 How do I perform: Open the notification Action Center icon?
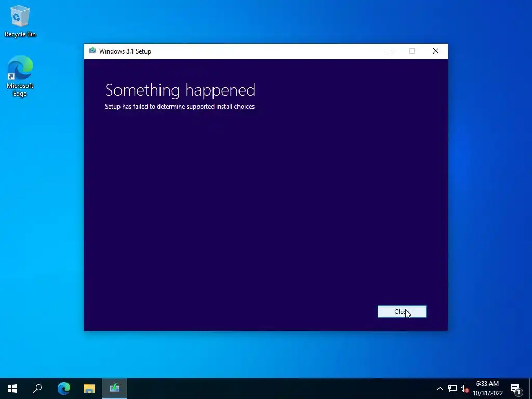[515, 389]
